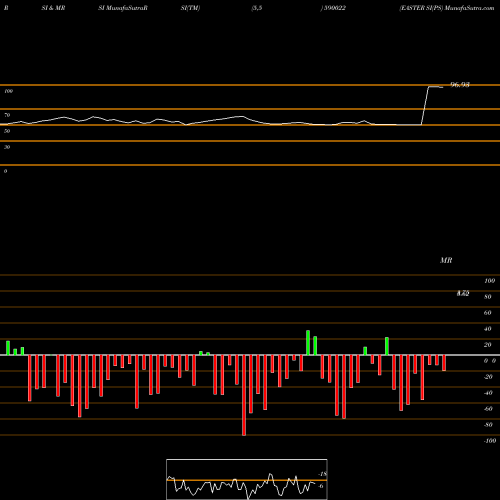Click the -40 label on MR axis
500x500 pixels.
pyautogui.click(x=488, y=393)
